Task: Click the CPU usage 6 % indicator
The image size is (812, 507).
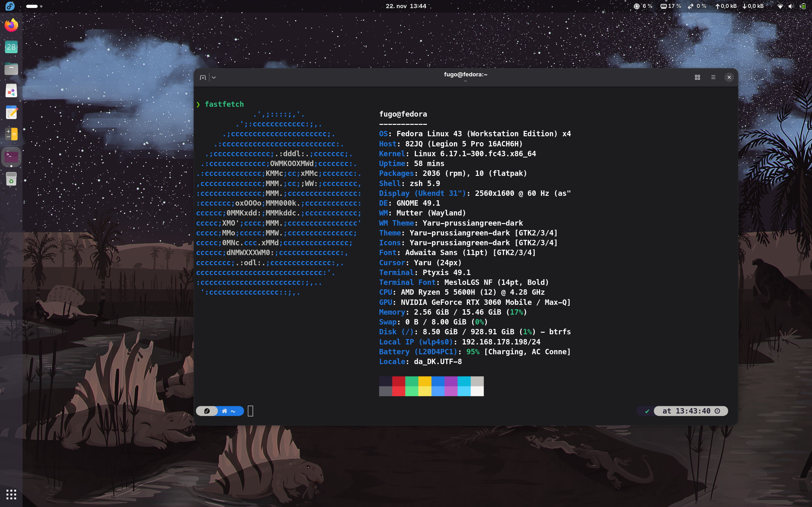Action: pos(643,6)
